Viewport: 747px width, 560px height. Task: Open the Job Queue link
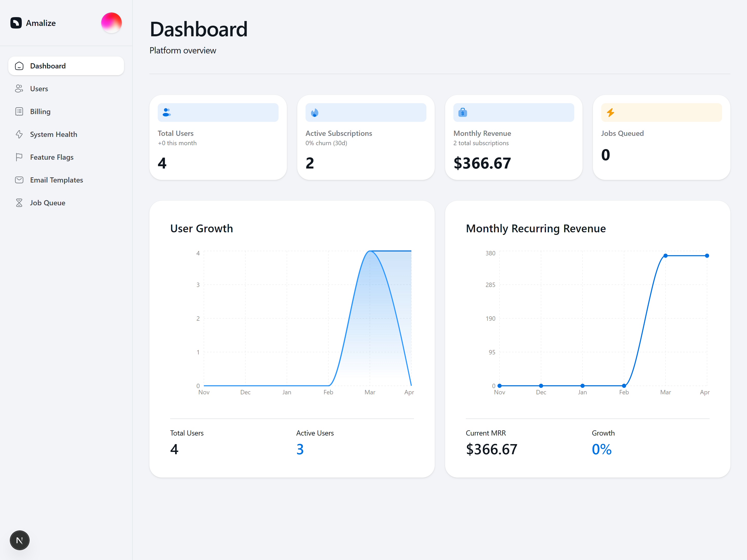click(48, 203)
